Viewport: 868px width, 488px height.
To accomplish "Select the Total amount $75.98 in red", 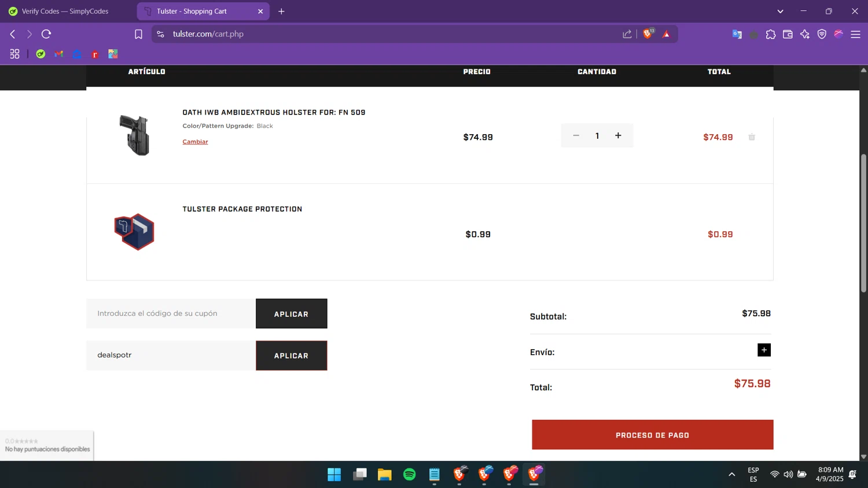I will pos(752,383).
